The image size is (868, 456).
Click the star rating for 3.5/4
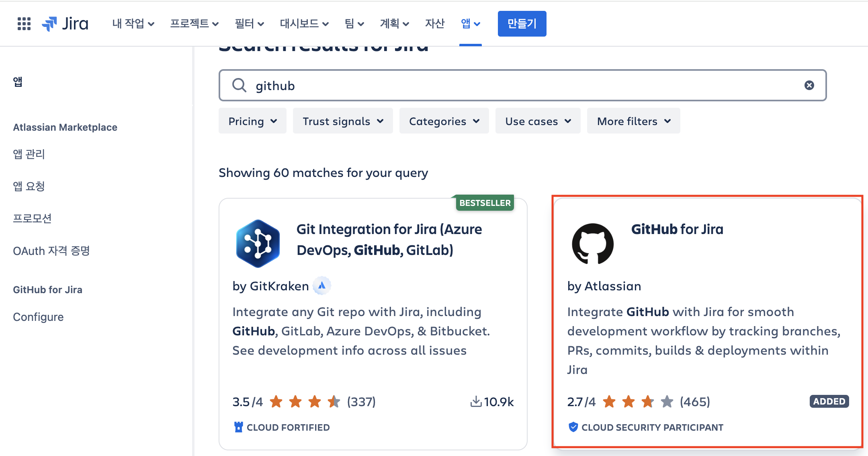305,401
